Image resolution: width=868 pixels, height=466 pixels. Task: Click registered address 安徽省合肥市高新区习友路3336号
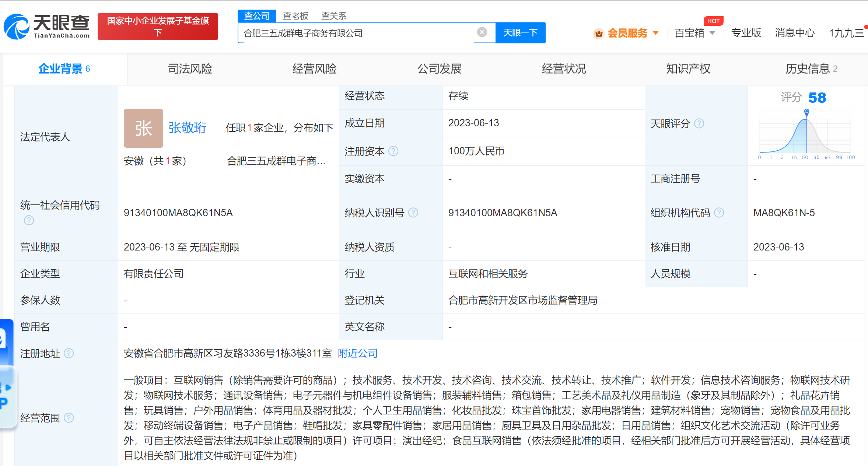click(x=228, y=353)
